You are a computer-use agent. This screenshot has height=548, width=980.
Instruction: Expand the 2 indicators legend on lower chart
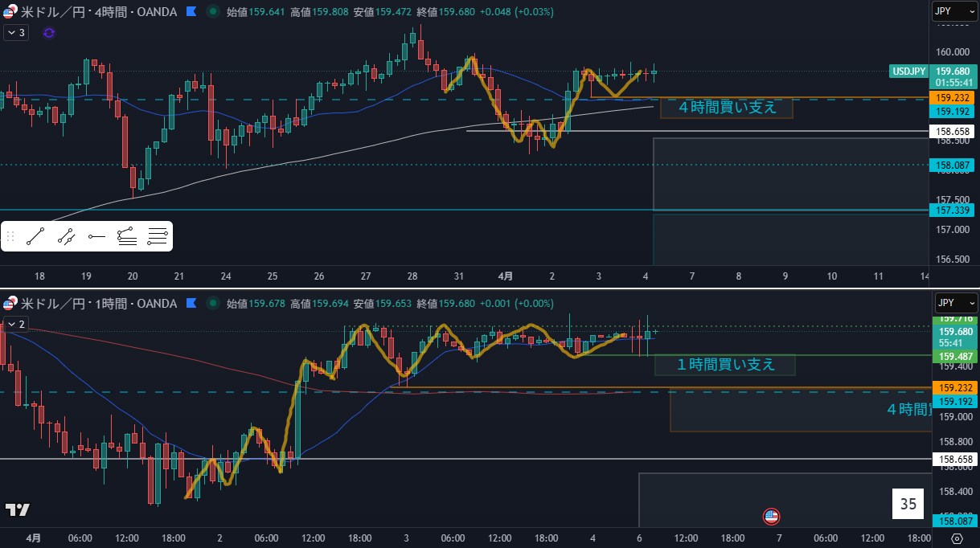click(x=15, y=325)
